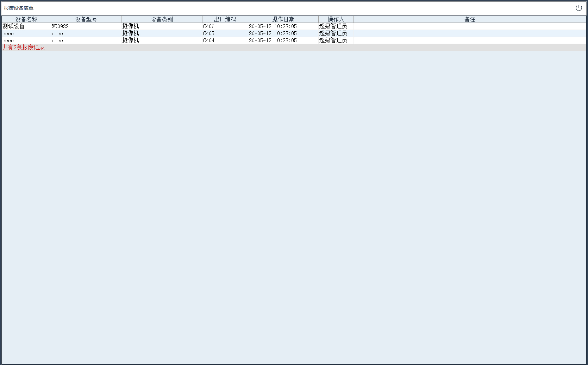Click operation date in the C404 row

pyautogui.click(x=273, y=40)
